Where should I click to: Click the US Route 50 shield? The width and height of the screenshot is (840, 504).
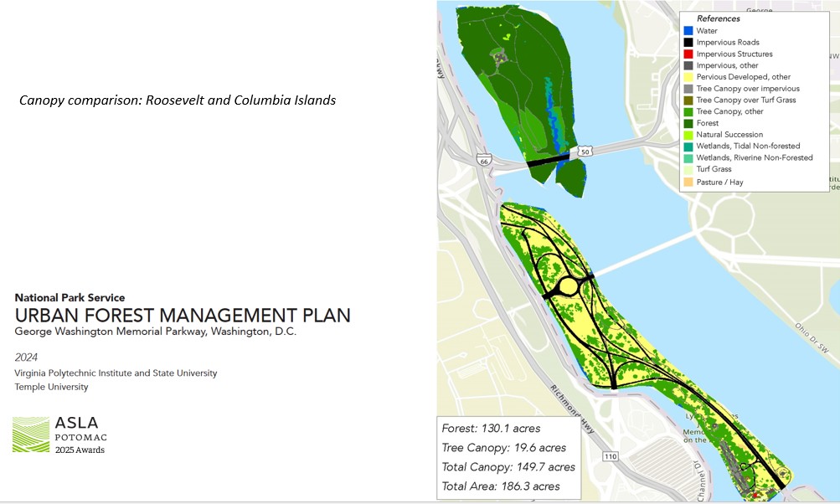click(x=585, y=152)
